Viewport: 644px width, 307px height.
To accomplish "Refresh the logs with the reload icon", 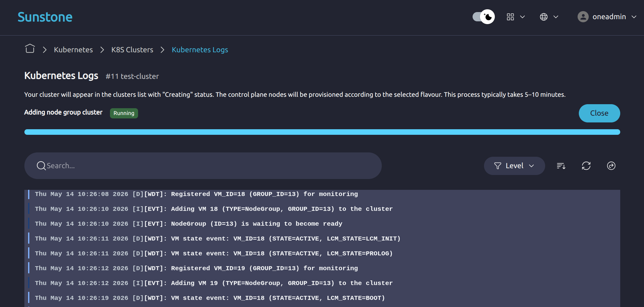I will point(586,166).
